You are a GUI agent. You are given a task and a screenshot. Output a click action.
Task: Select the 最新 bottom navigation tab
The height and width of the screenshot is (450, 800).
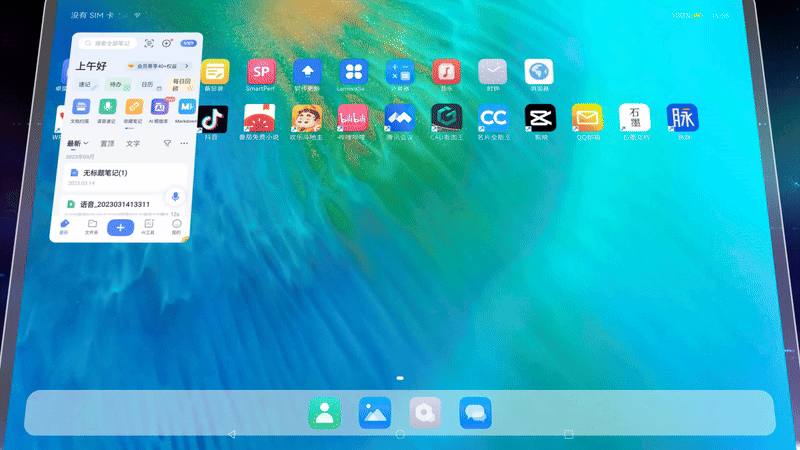[64, 227]
